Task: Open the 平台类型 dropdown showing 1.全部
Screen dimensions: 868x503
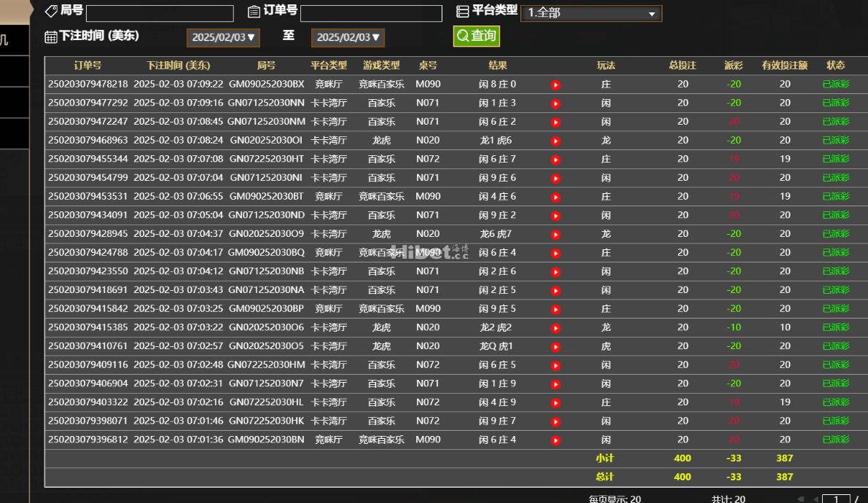Action: 591,12
